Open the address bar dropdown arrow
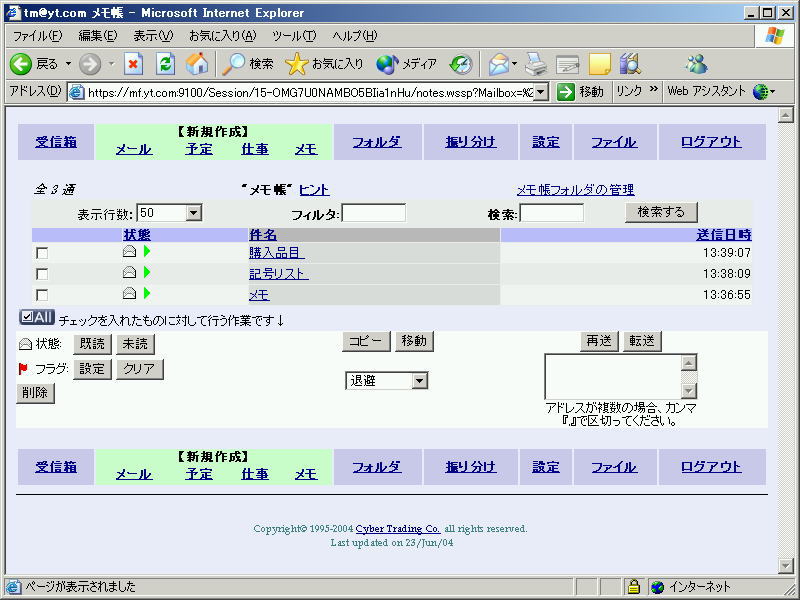The image size is (800, 600). [541, 92]
